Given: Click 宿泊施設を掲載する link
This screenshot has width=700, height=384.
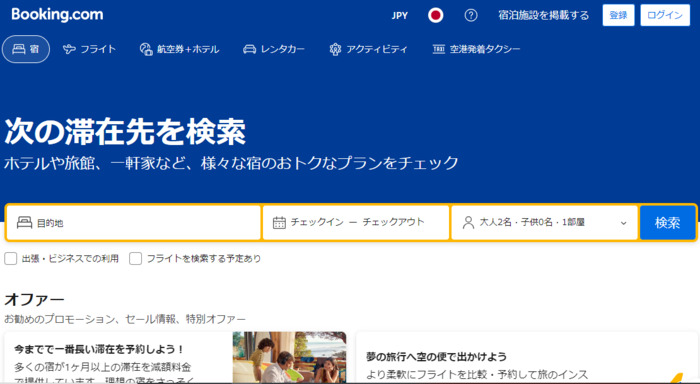Looking at the screenshot, I should point(544,16).
